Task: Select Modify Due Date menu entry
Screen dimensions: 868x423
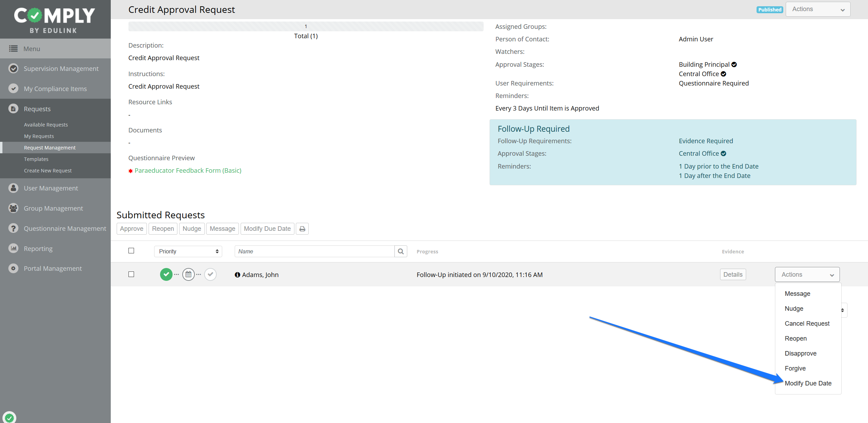Action: [x=808, y=383]
